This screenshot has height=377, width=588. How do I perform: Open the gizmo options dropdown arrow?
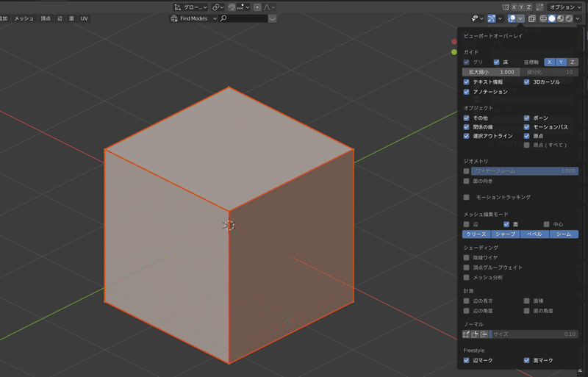click(500, 18)
